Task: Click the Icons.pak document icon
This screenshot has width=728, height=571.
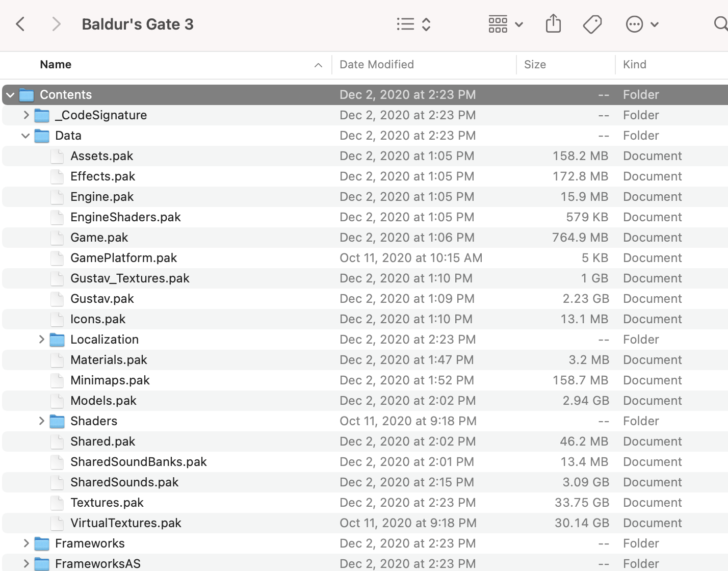Action: [57, 319]
